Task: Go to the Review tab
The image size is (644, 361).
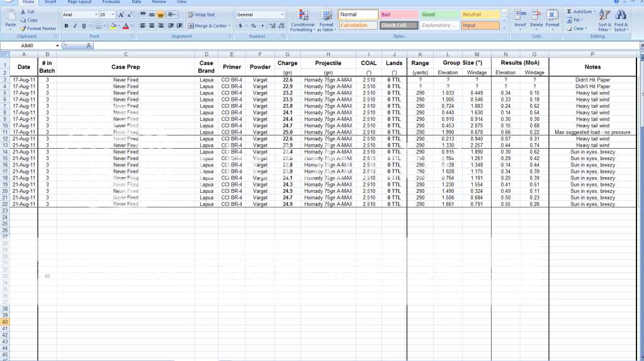Action: click(x=159, y=2)
